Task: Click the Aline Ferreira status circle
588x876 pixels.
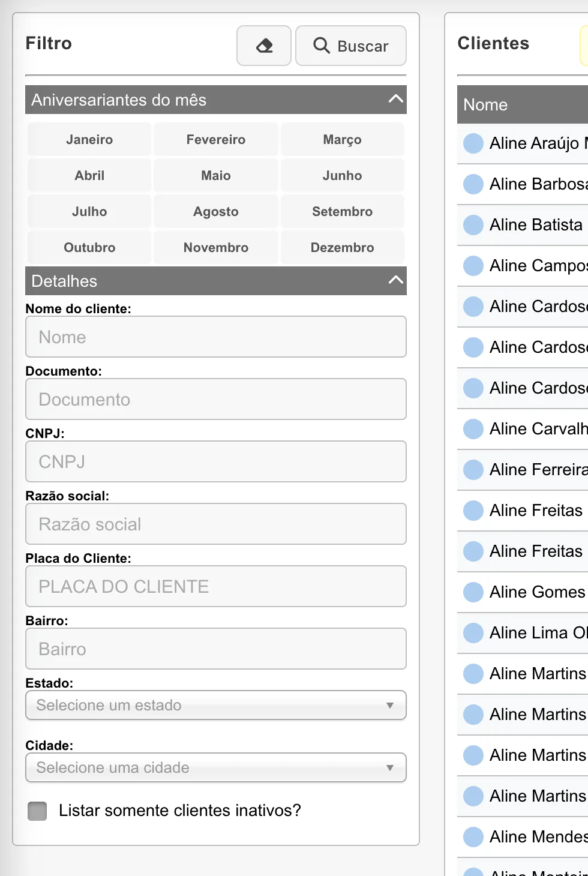Action: 473,470
